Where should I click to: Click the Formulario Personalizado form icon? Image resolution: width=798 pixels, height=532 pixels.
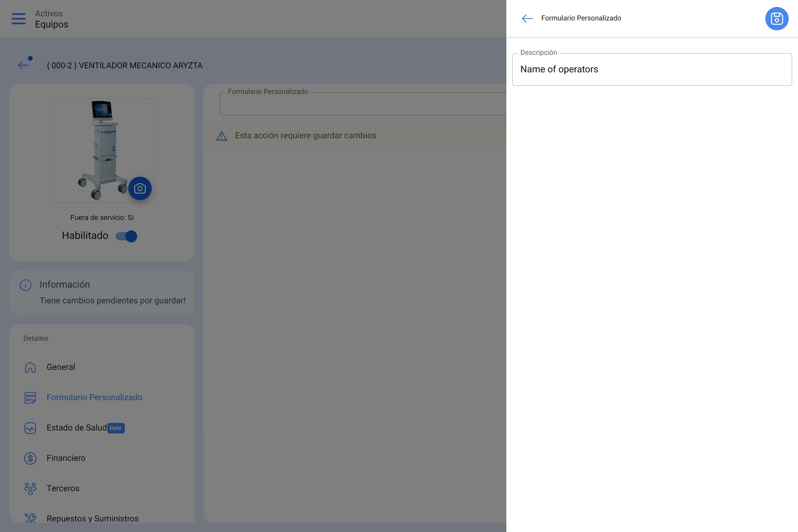coord(30,398)
